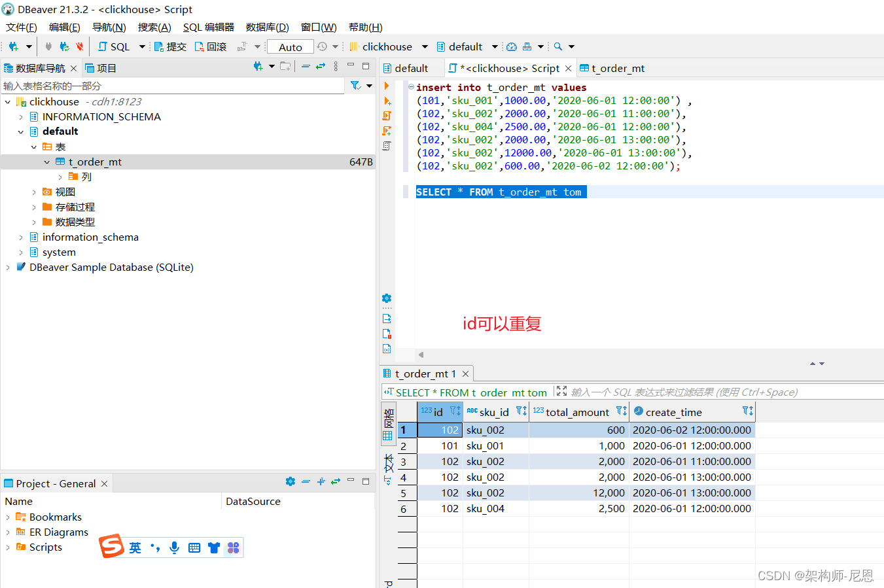This screenshot has width=884, height=588.
Task: Click total_amount cell with value 12,000
Action: (579, 493)
